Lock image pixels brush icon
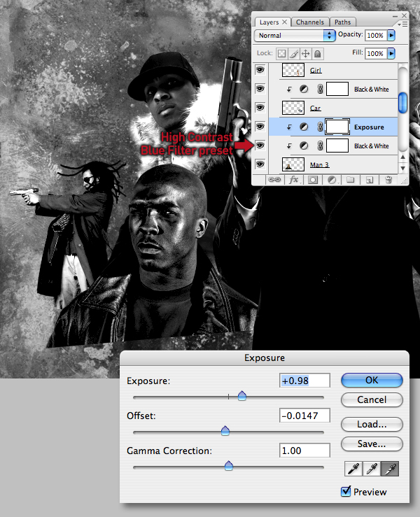The image size is (420, 517). click(x=293, y=54)
